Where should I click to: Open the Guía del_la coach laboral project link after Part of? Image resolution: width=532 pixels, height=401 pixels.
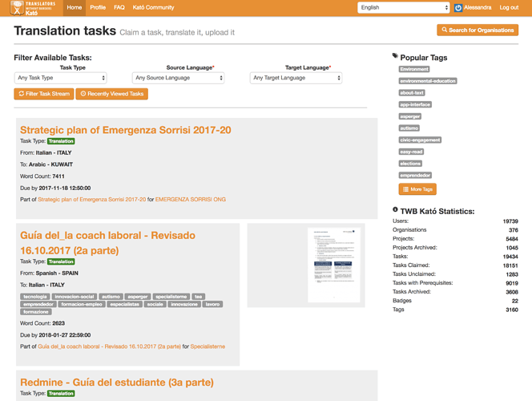109,346
